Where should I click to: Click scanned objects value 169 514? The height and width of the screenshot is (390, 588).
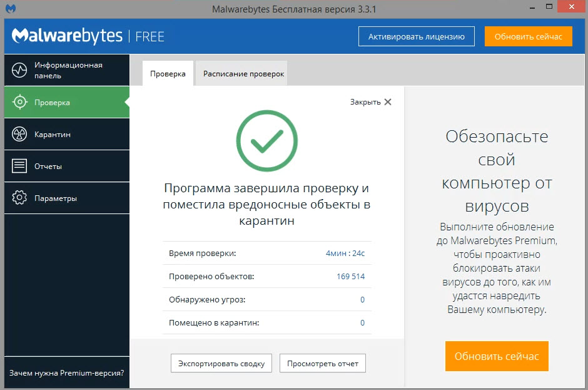pos(351,277)
